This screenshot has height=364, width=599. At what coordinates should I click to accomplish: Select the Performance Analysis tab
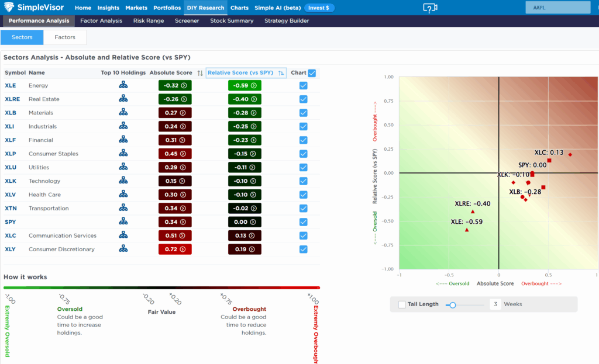coord(39,20)
